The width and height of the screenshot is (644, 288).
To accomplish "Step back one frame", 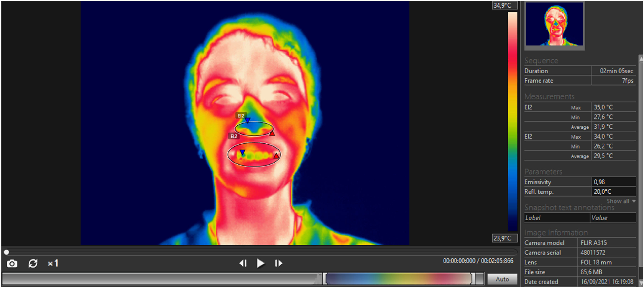I will (243, 263).
